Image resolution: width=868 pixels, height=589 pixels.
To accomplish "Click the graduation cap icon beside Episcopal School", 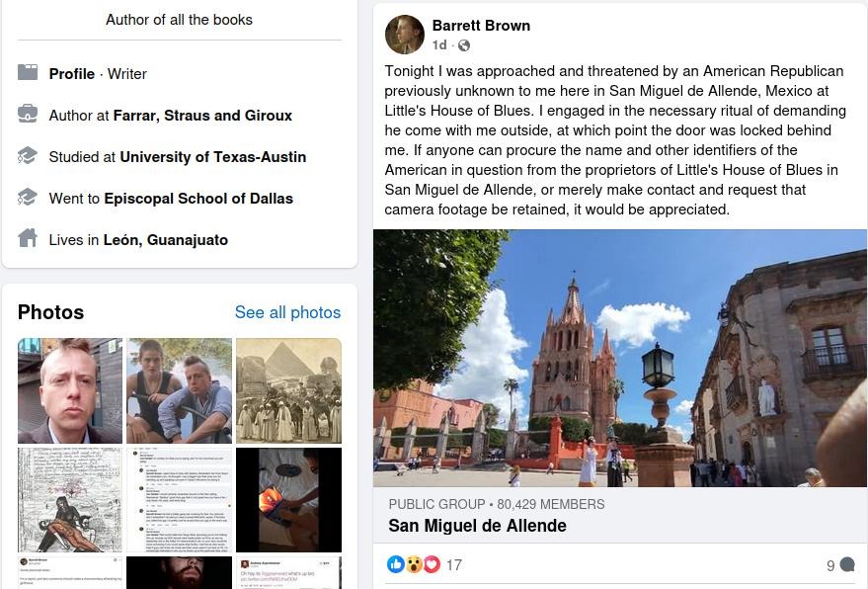I will tap(28, 198).
